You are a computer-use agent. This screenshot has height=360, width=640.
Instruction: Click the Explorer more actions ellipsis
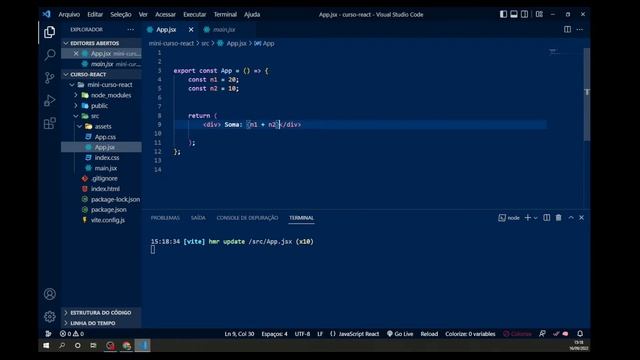click(x=130, y=29)
